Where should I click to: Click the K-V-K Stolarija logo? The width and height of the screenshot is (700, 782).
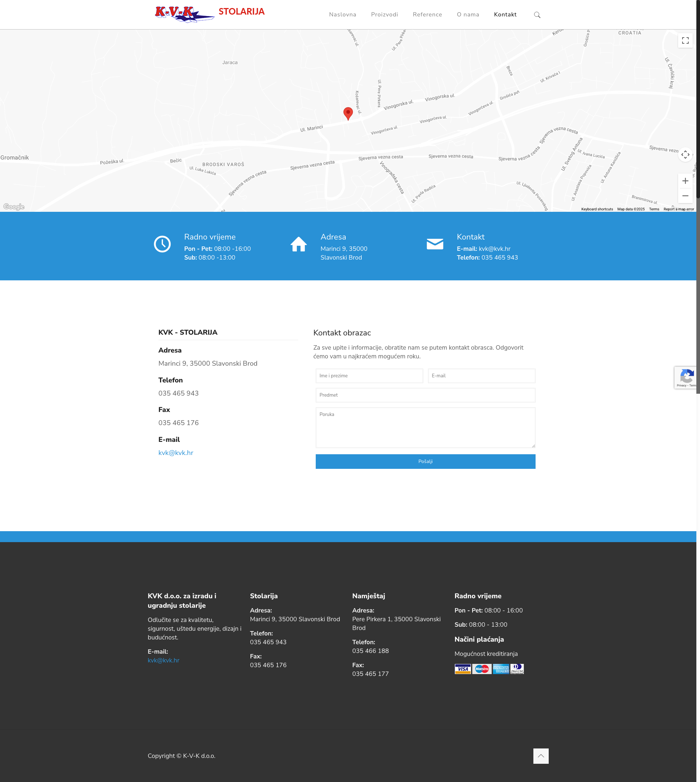click(x=210, y=13)
